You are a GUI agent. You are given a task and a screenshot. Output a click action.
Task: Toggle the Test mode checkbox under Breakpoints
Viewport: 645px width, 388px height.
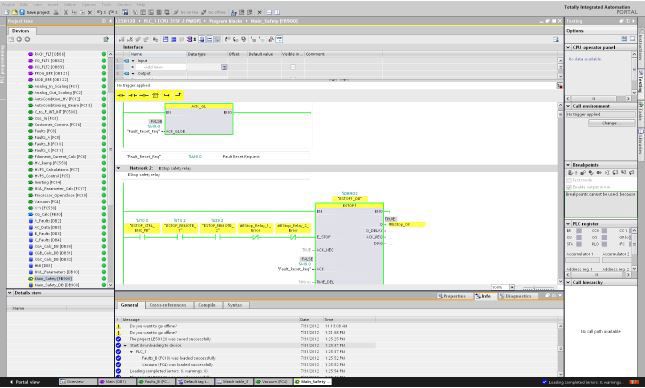570,180
